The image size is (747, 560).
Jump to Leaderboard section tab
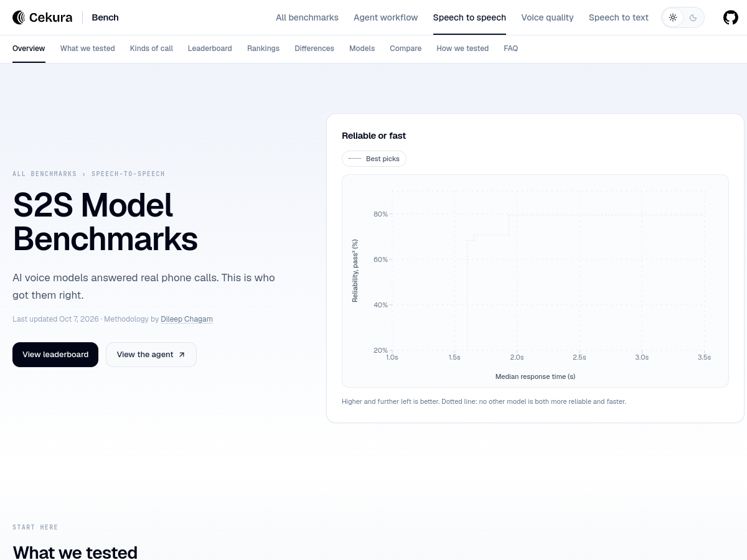(x=210, y=49)
